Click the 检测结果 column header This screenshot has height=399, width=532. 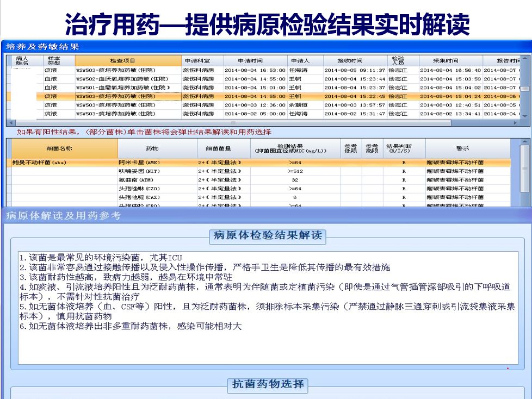(295, 148)
